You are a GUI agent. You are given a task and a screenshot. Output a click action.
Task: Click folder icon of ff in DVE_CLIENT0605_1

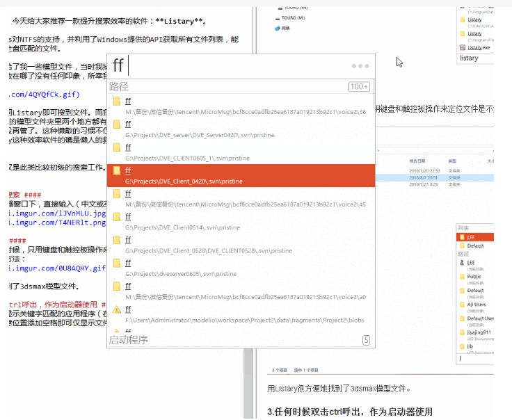point(117,147)
